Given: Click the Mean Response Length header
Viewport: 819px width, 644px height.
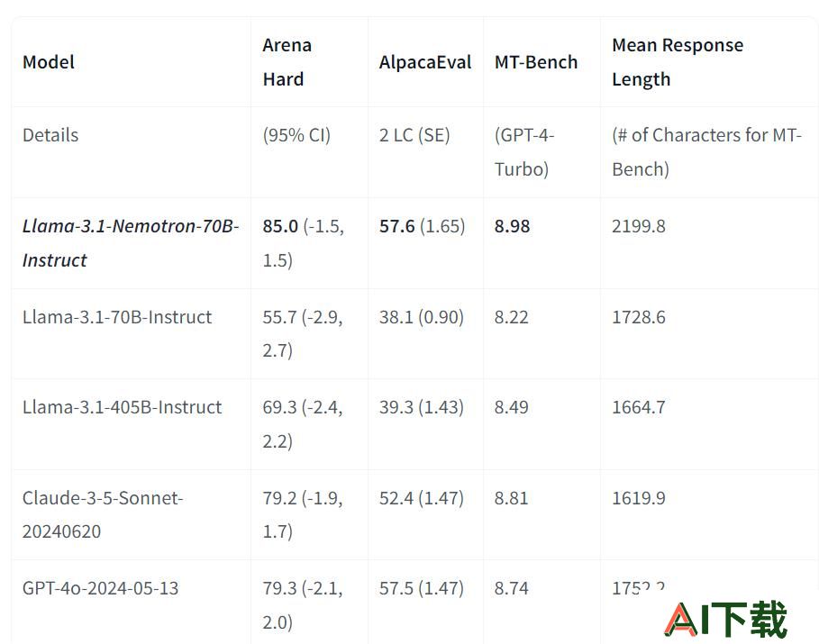Looking at the screenshot, I should point(678,62).
